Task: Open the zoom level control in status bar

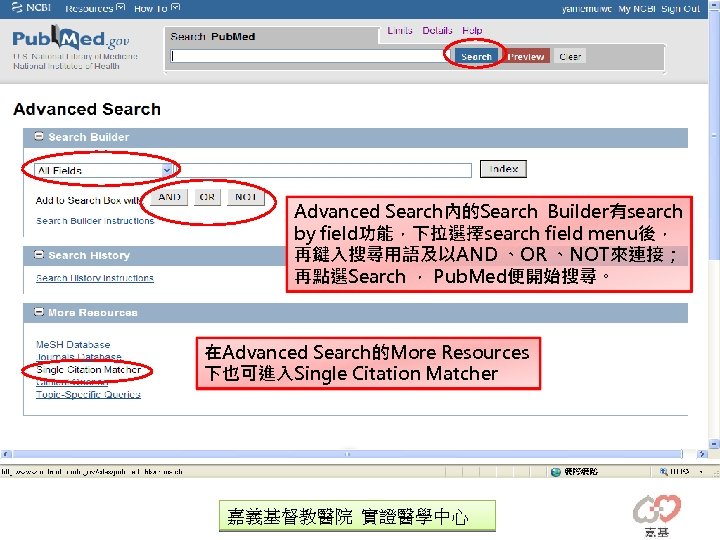Action: click(681, 472)
